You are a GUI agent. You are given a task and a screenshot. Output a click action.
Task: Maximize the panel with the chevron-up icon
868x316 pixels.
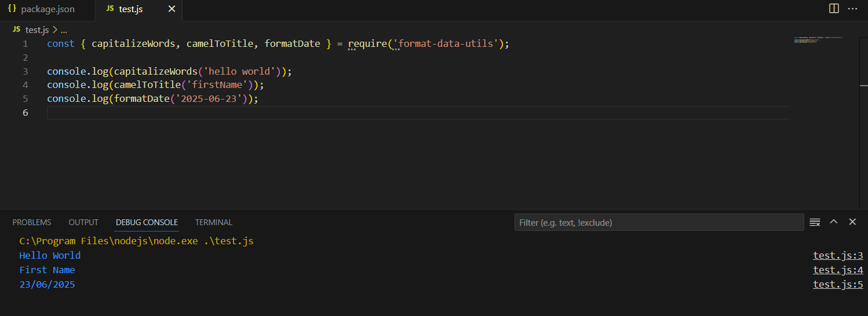(x=834, y=222)
